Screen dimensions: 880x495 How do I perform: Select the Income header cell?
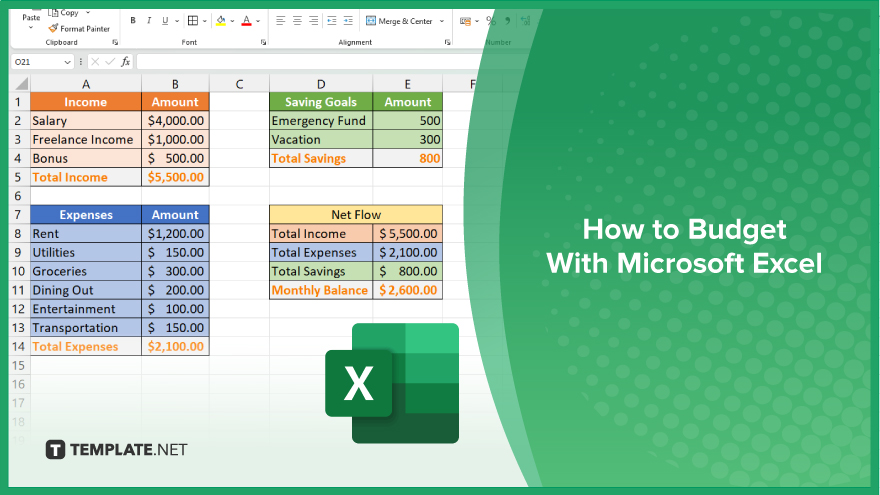coord(86,102)
